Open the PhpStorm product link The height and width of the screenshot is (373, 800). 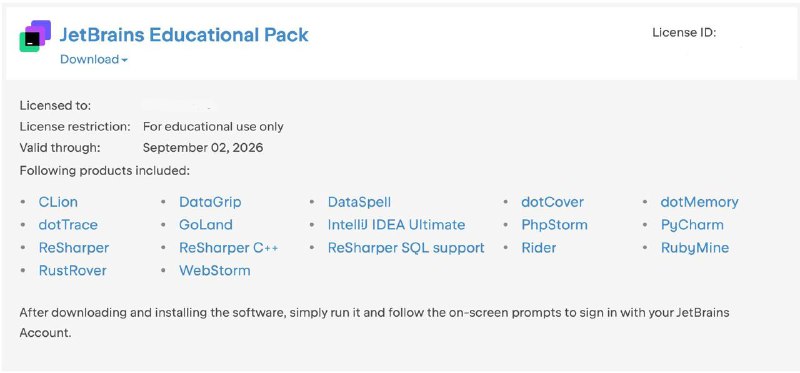pos(555,225)
